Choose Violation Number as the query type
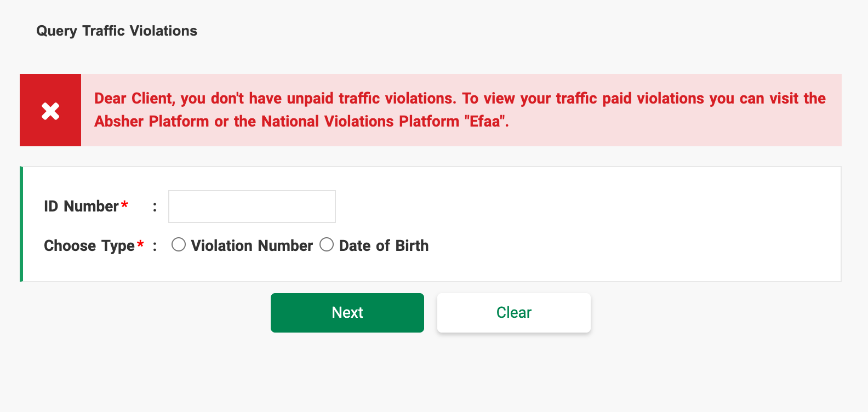 (x=178, y=245)
